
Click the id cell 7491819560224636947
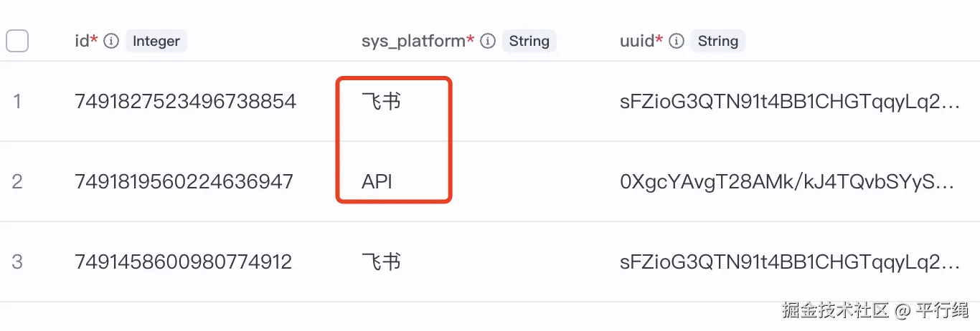184,182
